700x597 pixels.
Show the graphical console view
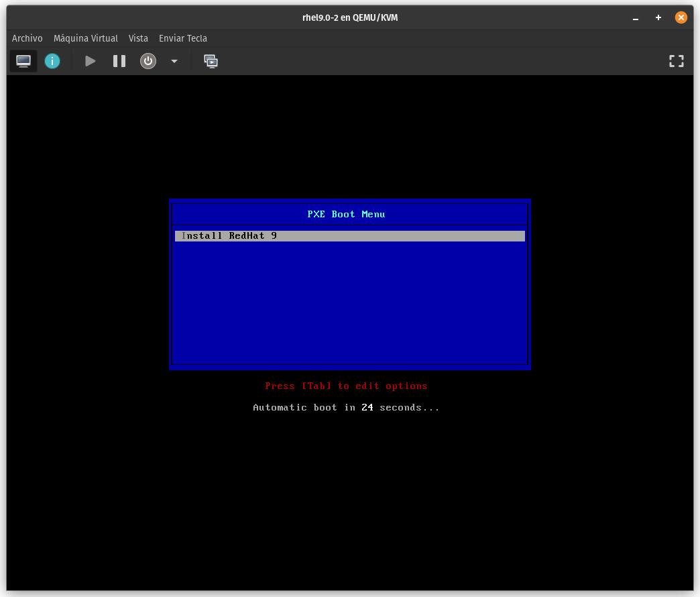pos(23,61)
